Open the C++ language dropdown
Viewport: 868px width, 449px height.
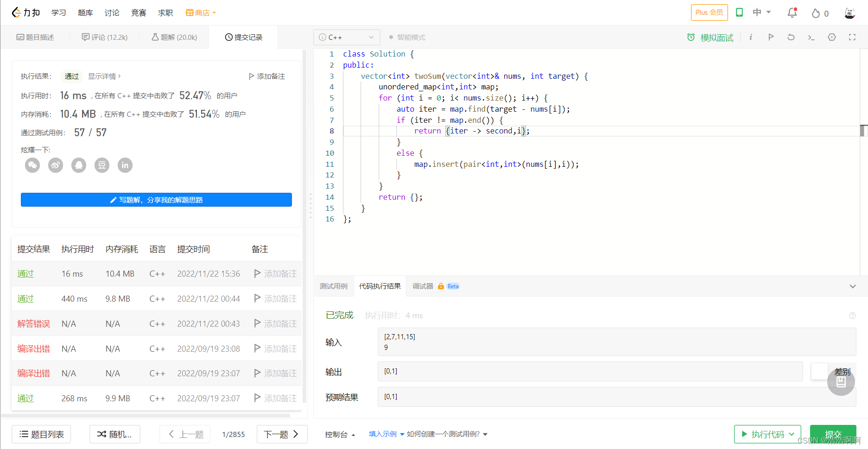(x=347, y=37)
